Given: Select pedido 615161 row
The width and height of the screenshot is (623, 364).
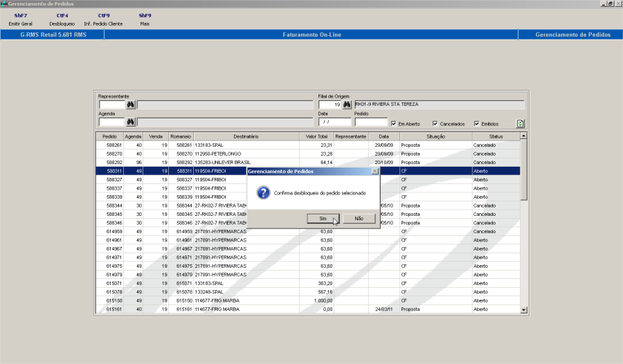Looking at the screenshot, I should pyautogui.click(x=308, y=309).
